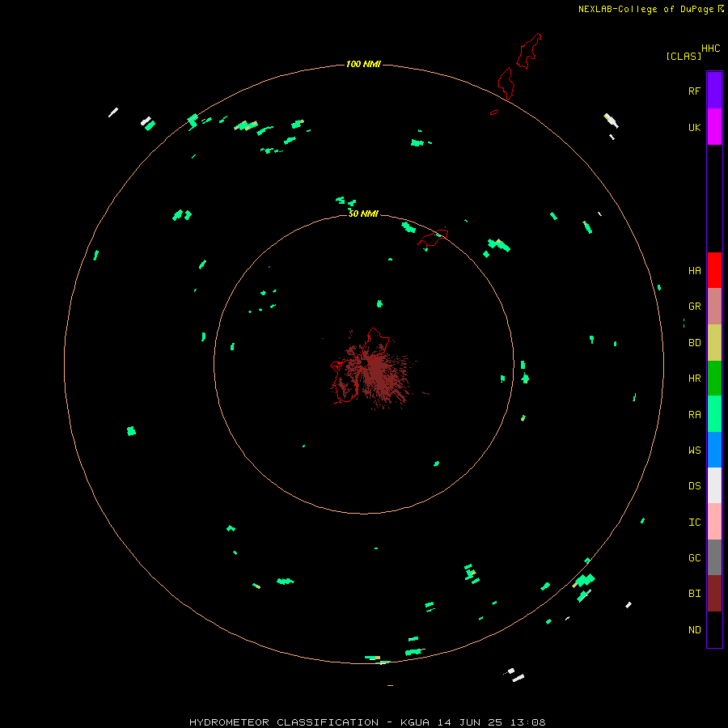Click the DS white legend swatch
The height and width of the screenshot is (728, 728).
(714, 485)
